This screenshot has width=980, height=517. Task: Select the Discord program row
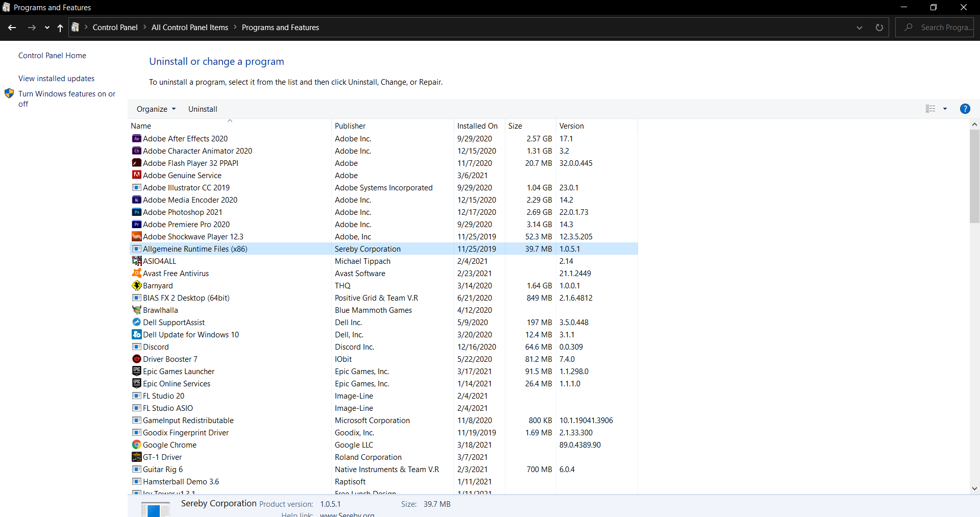point(383,347)
